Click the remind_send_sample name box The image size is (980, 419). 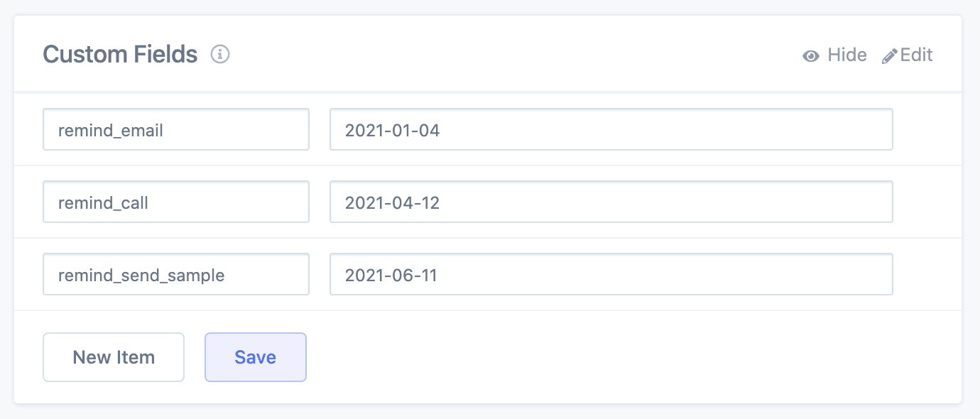[176, 274]
